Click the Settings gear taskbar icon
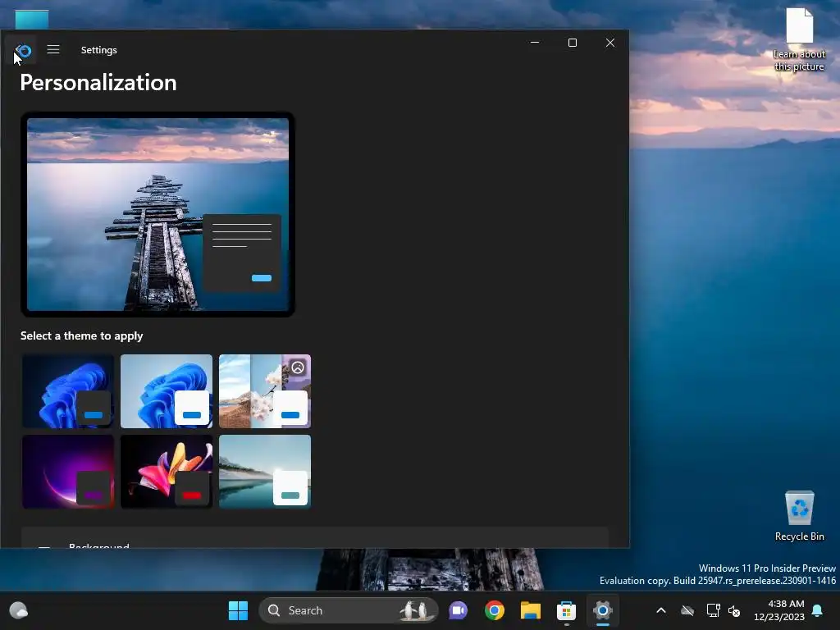This screenshot has width=840, height=630. tap(603, 610)
